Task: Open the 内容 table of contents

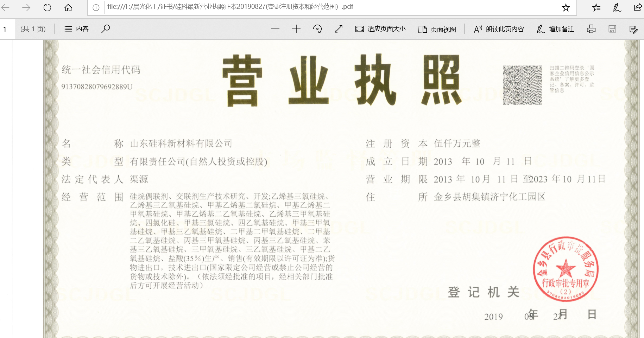Action: coord(76,29)
